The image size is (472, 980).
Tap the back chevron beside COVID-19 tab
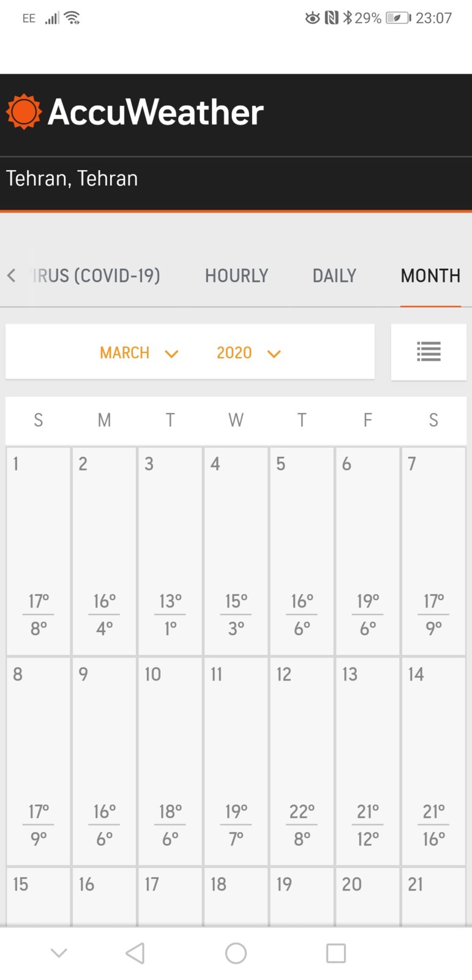pos(11,276)
